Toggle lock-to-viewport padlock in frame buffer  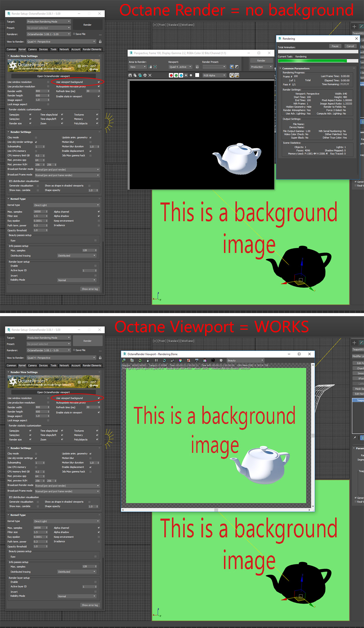pyautogui.click(x=197, y=67)
